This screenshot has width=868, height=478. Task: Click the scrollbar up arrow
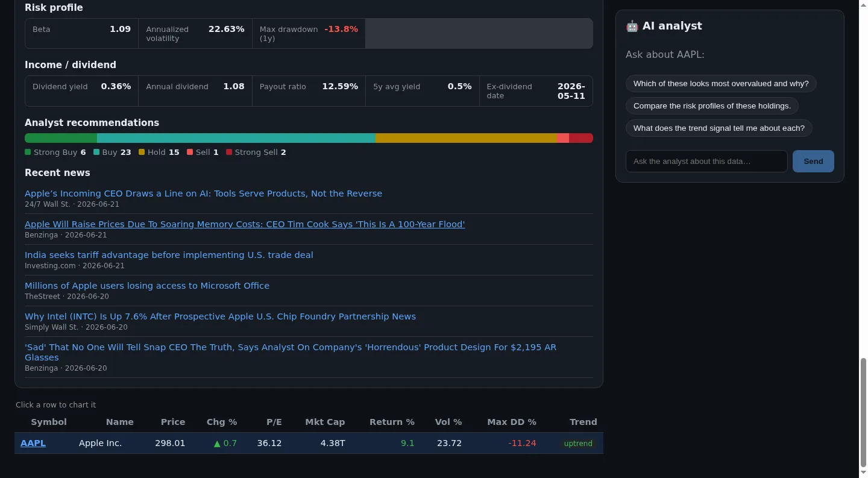coord(863,4)
